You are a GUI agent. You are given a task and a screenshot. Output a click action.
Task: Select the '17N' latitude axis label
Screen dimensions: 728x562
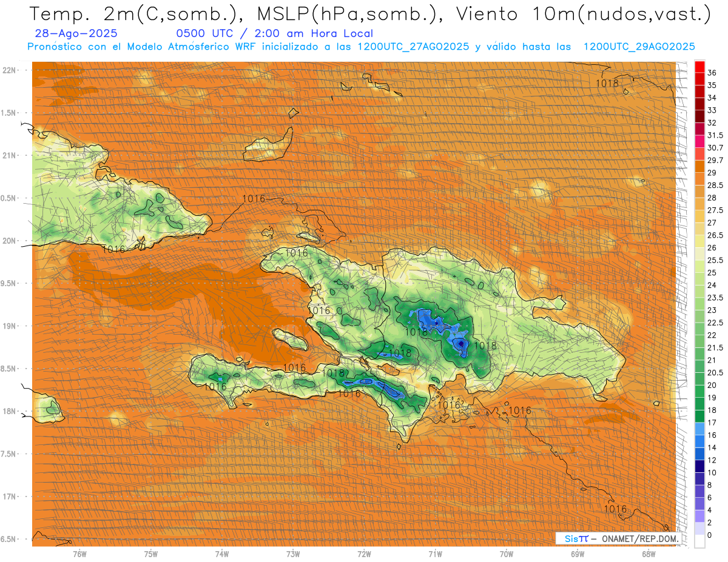coord(10,497)
